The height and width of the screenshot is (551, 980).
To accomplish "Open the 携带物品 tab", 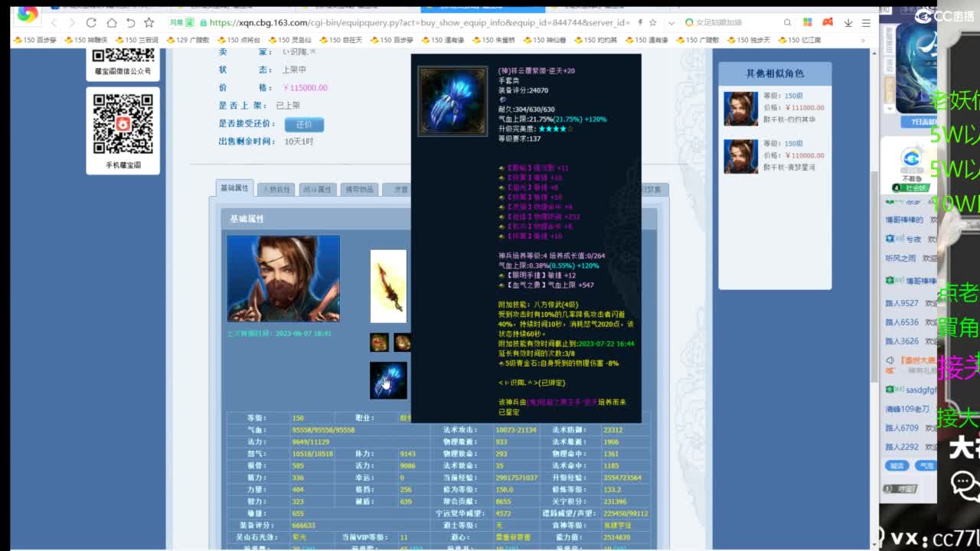I will click(359, 189).
